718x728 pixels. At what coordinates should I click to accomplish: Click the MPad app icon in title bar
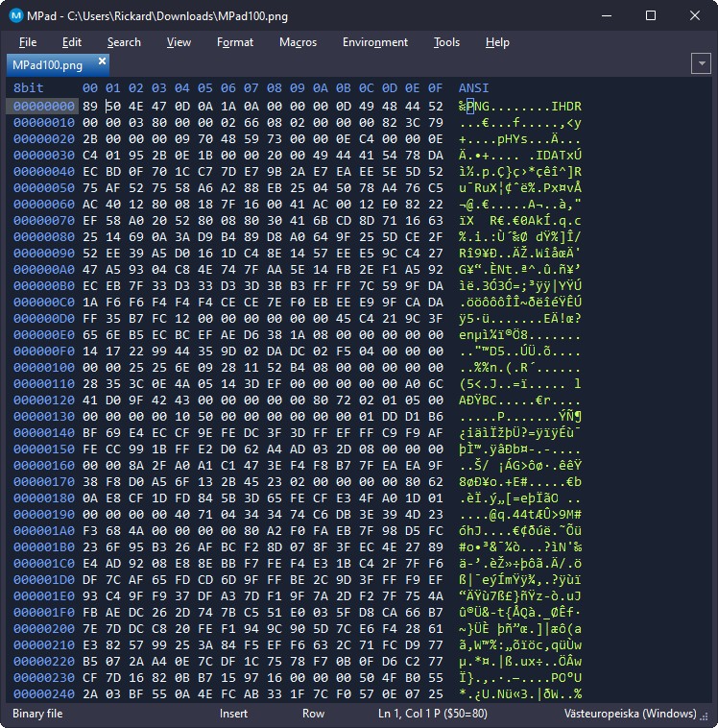tap(16, 15)
